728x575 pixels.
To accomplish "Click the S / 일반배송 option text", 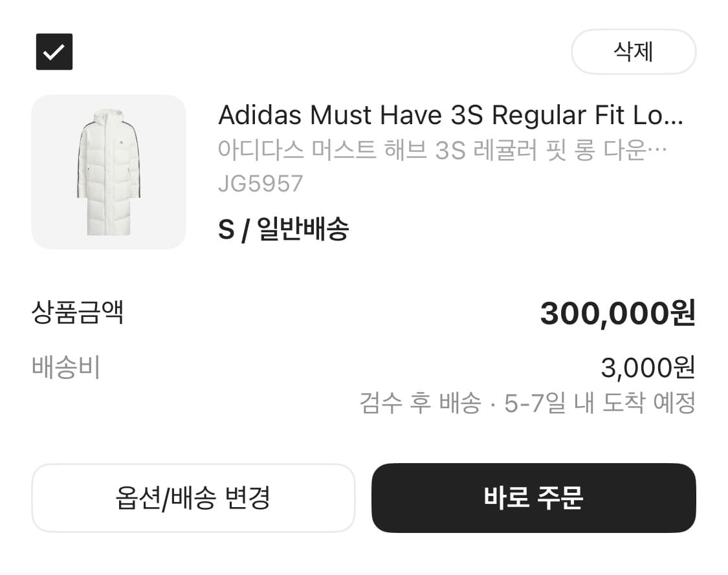I will (x=284, y=230).
